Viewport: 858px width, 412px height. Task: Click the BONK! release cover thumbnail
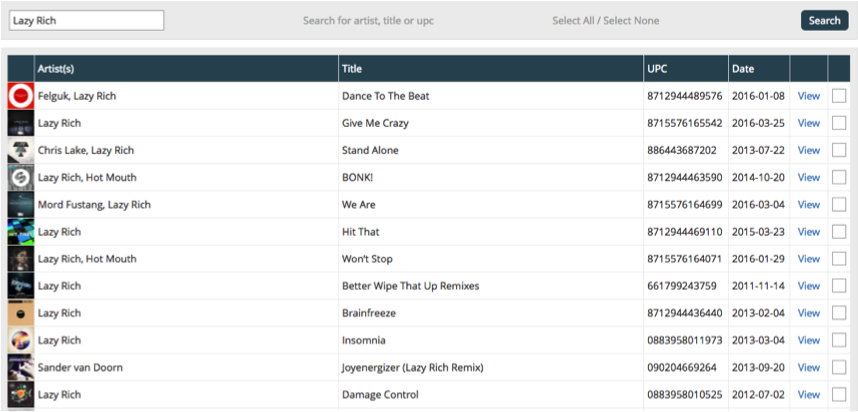[21, 177]
